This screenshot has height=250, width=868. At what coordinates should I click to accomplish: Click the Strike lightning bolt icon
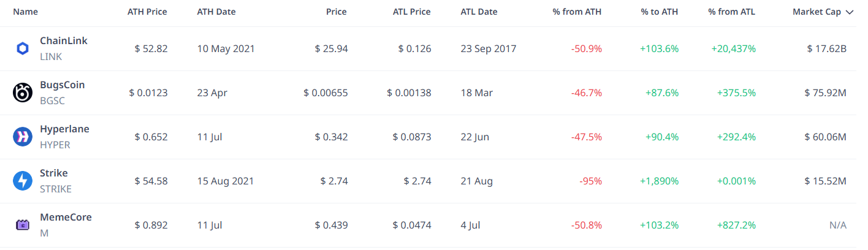coord(22,181)
